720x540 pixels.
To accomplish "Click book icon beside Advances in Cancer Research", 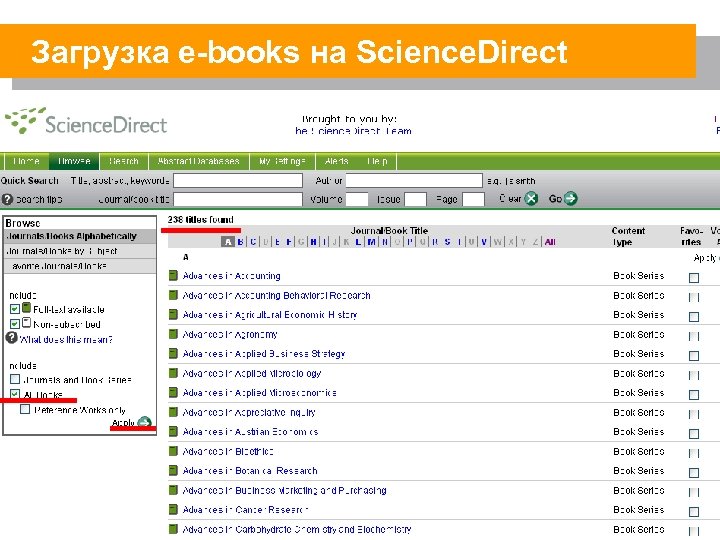I will 173,509.
